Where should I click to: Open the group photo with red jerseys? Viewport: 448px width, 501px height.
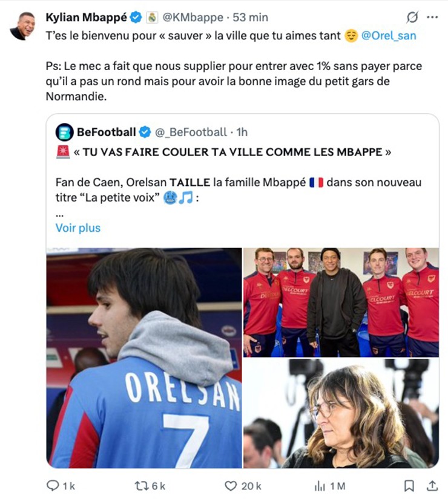pyautogui.click(x=341, y=301)
